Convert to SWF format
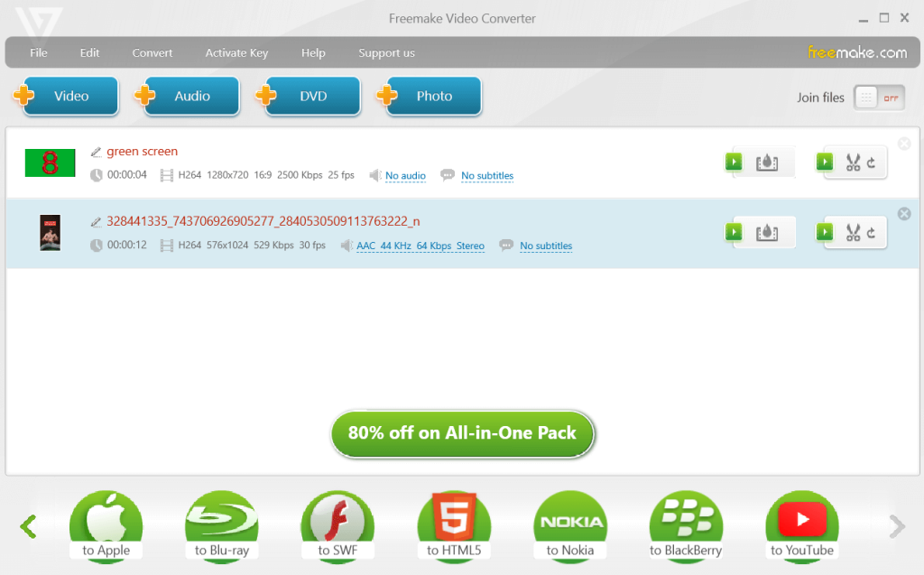The width and height of the screenshot is (924, 575). pos(337,526)
